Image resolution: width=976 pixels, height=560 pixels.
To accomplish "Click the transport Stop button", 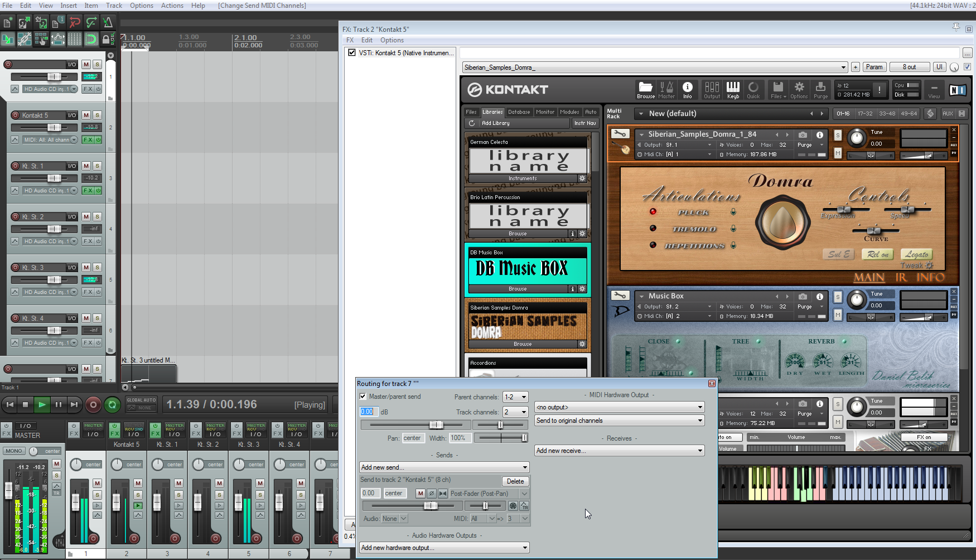I will [x=25, y=404].
